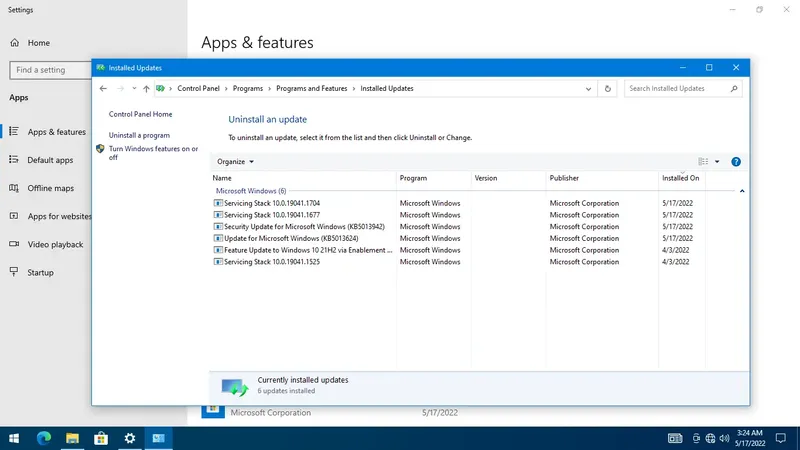Select the Programs breadcrumb item
The width and height of the screenshot is (800, 450).
tap(249, 89)
